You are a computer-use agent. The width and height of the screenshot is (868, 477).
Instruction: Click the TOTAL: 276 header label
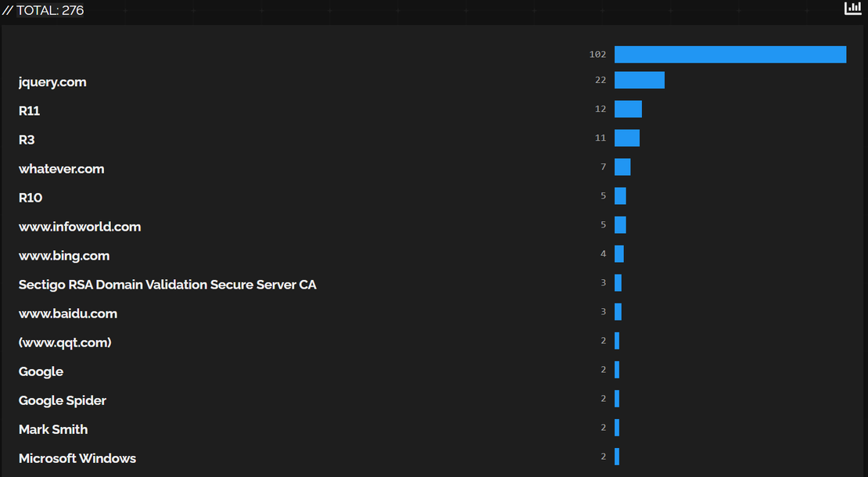51,10
